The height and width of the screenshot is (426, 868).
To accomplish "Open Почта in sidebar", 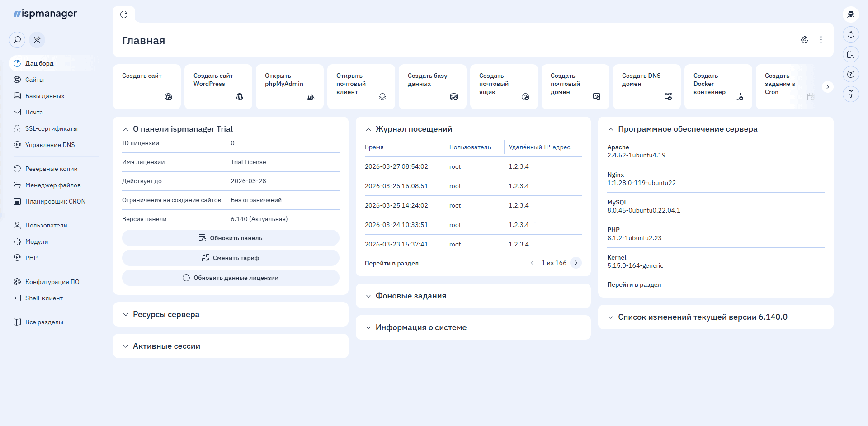I will coord(51,112).
